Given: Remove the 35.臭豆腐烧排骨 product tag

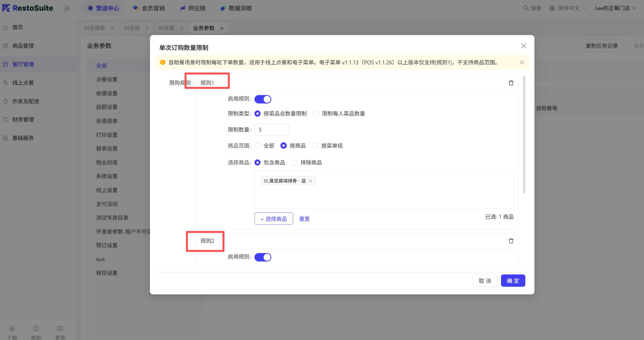Looking at the screenshot, I should 310,181.
